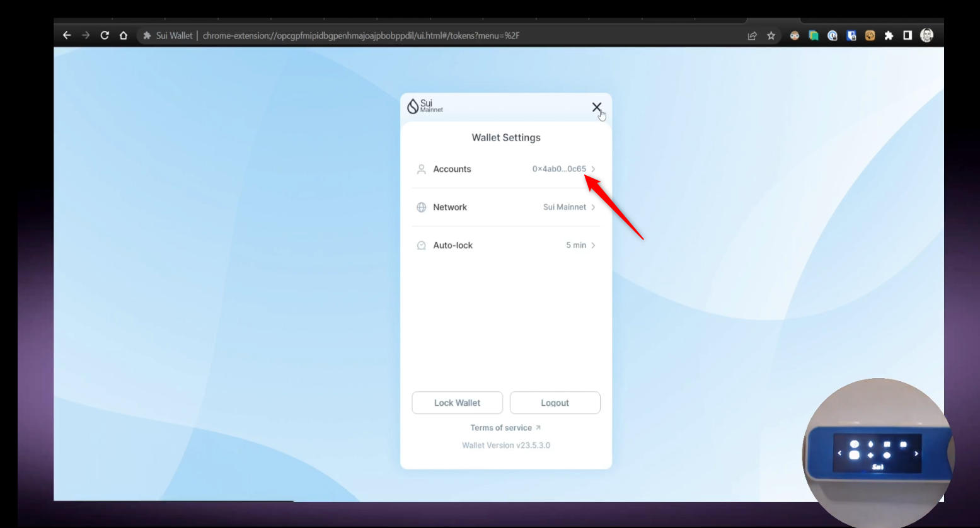Image resolution: width=980 pixels, height=528 pixels.
Task: Click the Auto-lock clock icon
Action: coord(422,245)
